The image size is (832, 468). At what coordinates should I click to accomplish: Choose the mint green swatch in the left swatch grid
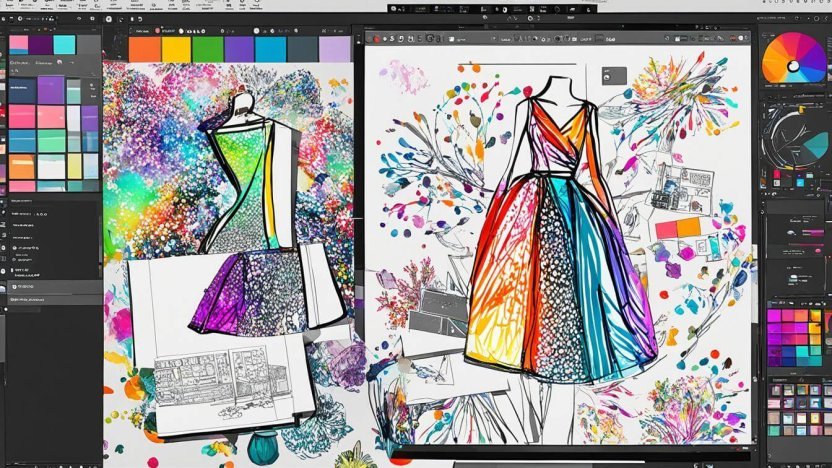(x=51, y=142)
